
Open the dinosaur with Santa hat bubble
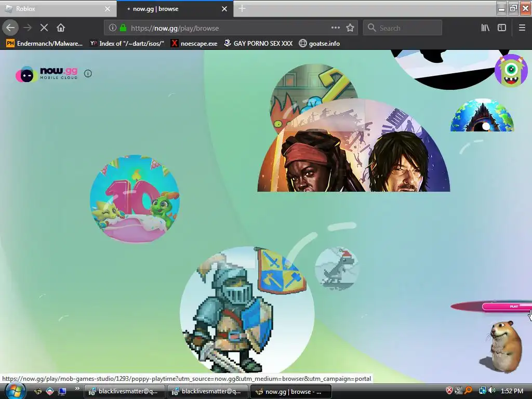[337, 269]
